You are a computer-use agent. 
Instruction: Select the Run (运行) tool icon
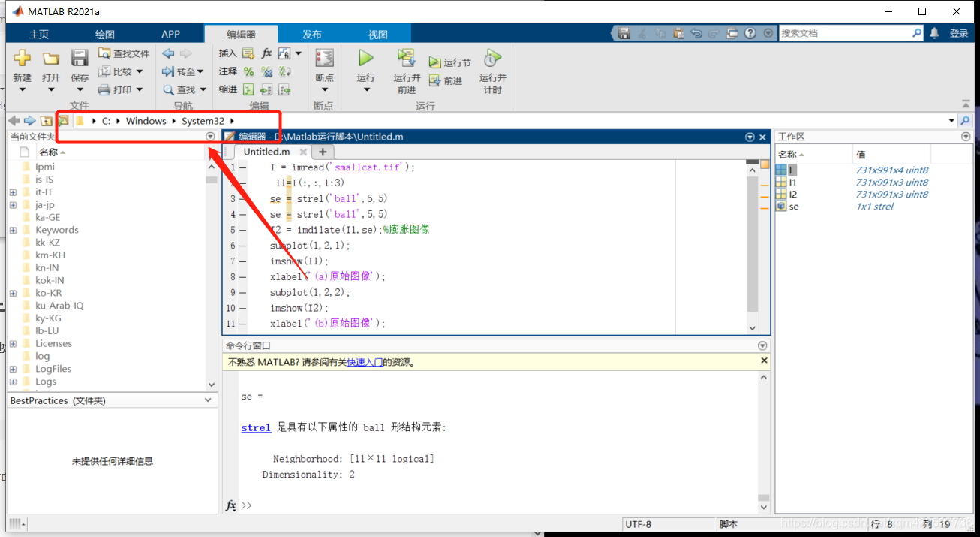(365, 57)
